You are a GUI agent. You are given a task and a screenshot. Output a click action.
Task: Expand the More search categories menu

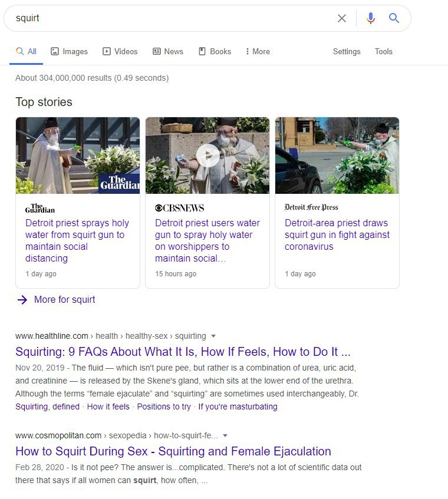tap(258, 52)
